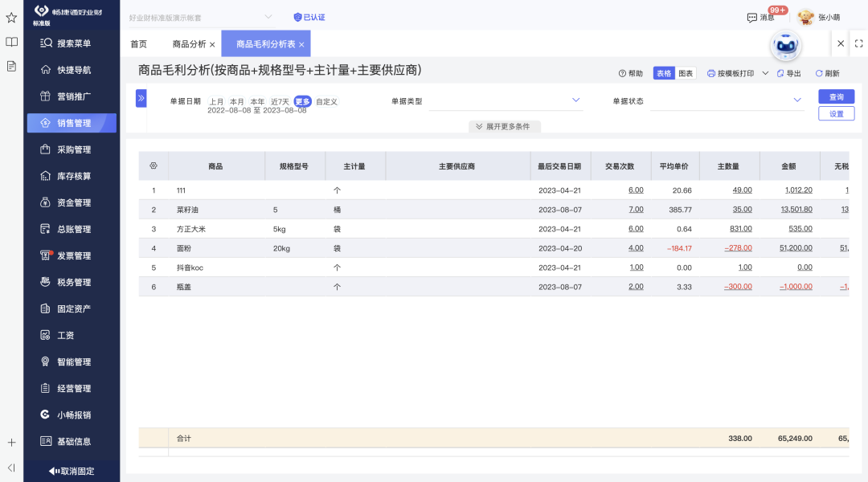Click 帮助 help button
The width and height of the screenshot is (868, 482).
click(x=631, y=73)
